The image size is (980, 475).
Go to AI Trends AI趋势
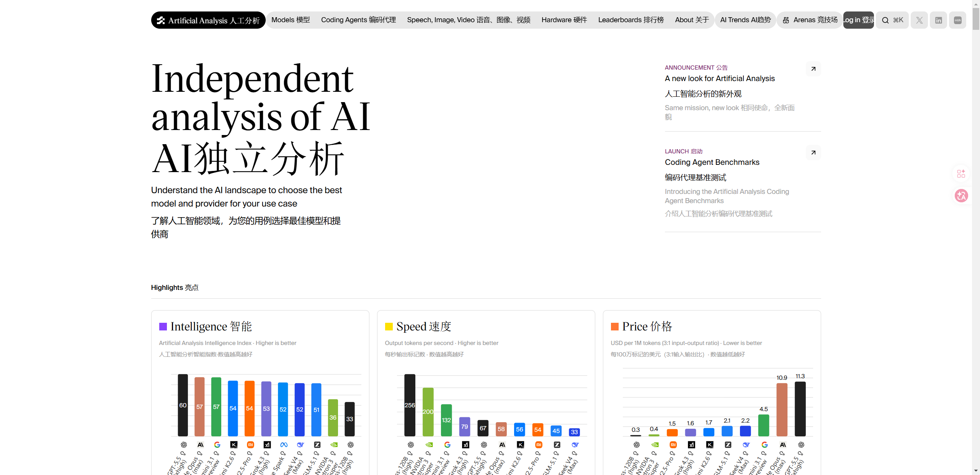click(x=745, y=20)
